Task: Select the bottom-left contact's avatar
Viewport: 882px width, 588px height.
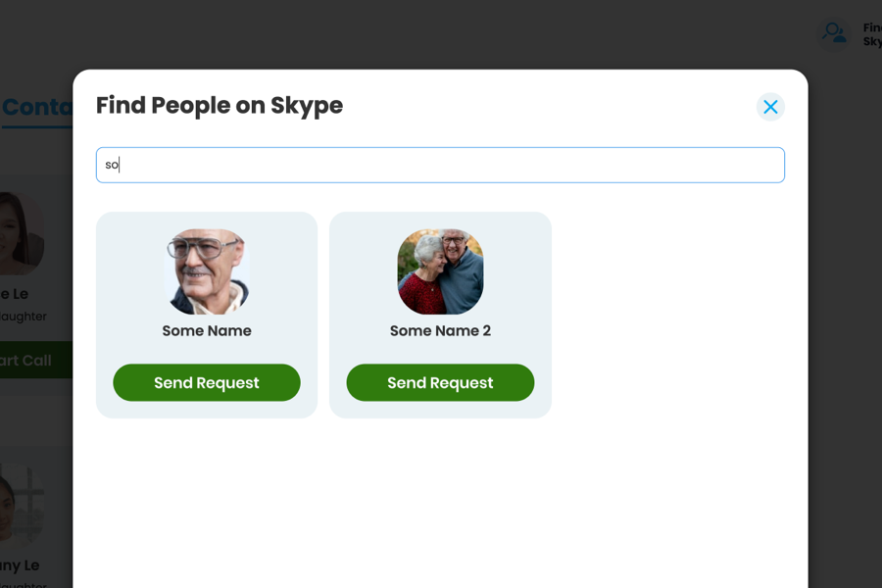Action: (22, 505)
